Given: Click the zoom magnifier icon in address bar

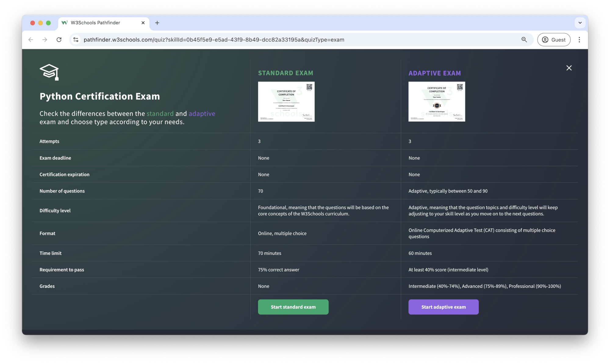Looking at the screenshot, I should tap(524, 40).
